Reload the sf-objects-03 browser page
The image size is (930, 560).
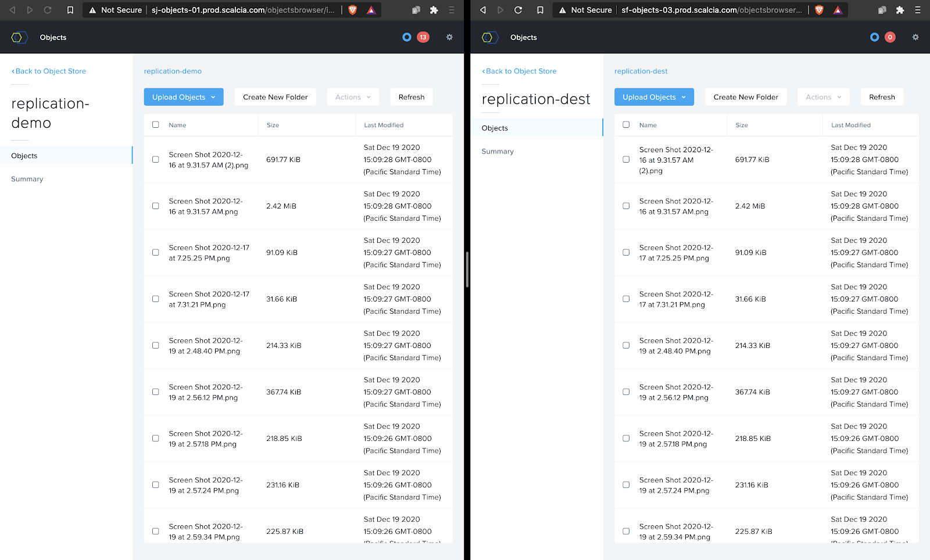tap(518, 10)
